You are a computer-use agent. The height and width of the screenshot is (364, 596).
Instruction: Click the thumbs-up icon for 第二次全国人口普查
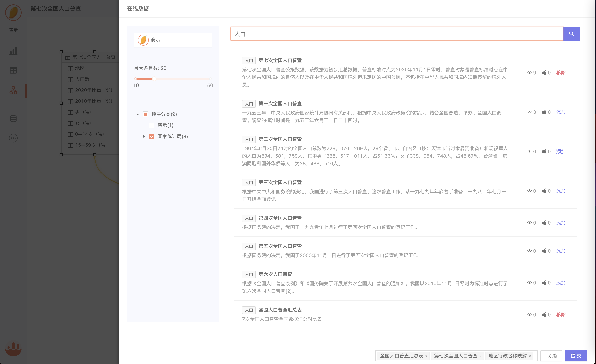[x=544, y=151]
